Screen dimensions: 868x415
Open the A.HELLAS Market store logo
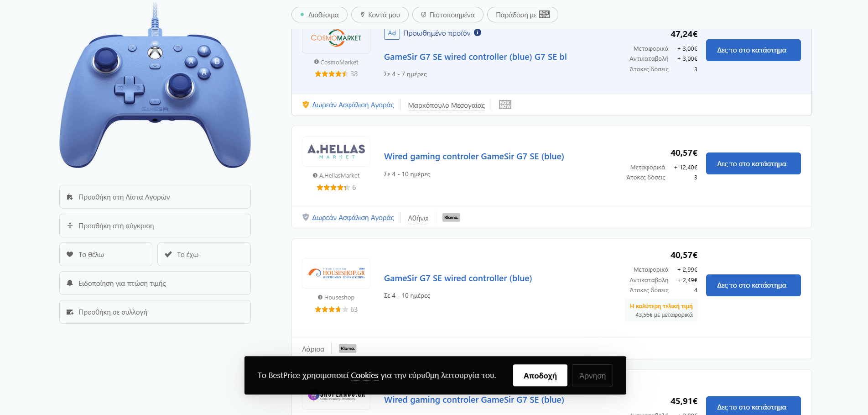coord(336,152)
